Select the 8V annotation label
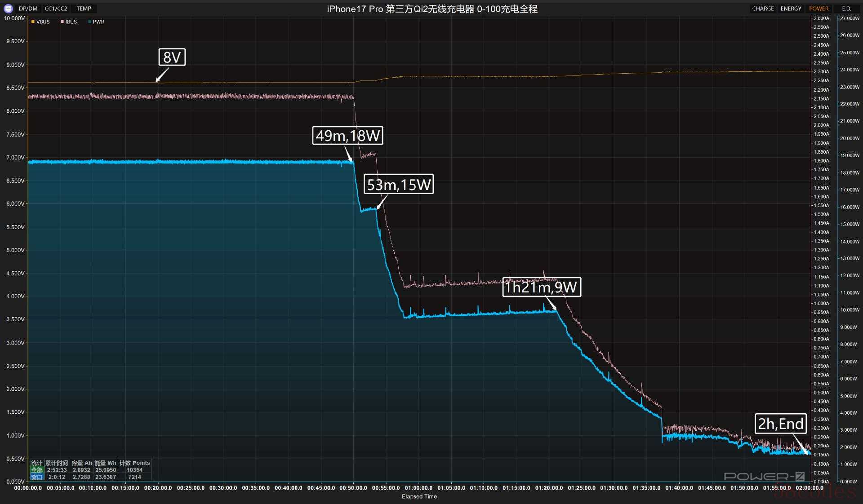Image resolution: width=863 pixels, height=504 pixels. (x=172, y=57)
